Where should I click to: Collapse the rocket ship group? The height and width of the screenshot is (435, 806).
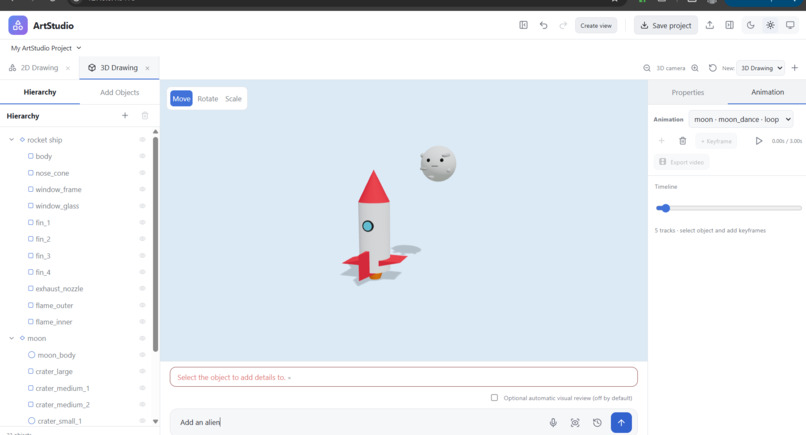pyautogui.click(x=11, y=139)
